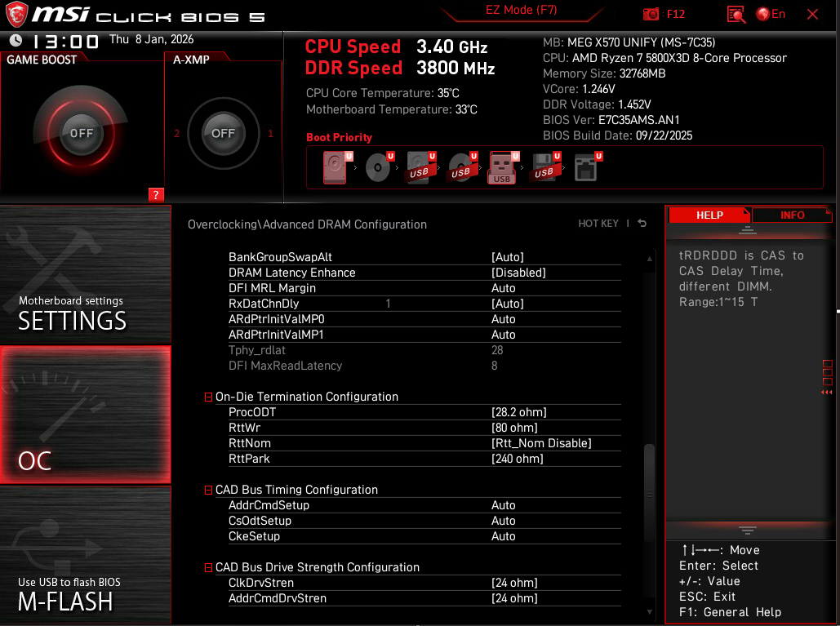Click the USB floppy boot priority icon
The width and height of the screenshot is (840, 626).
pyautogui.click(x=545, y=167)
